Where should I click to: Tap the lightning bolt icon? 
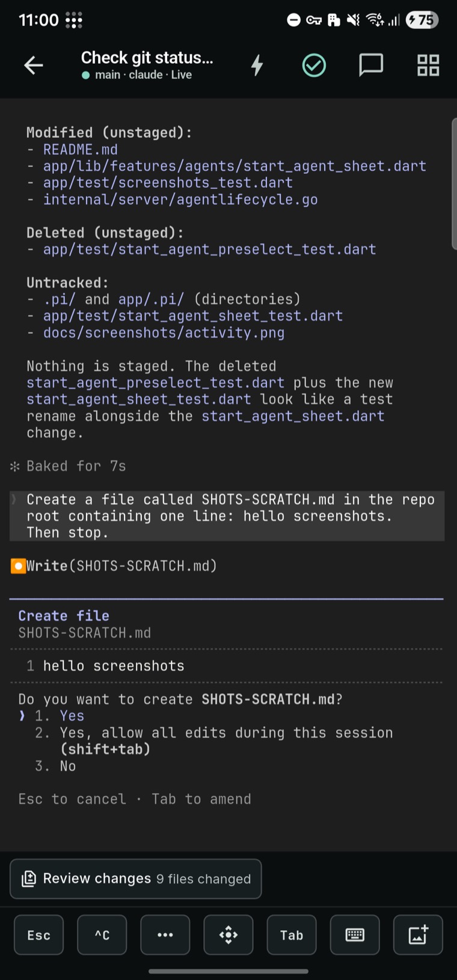pyautogui.click(x=257, y=66)
